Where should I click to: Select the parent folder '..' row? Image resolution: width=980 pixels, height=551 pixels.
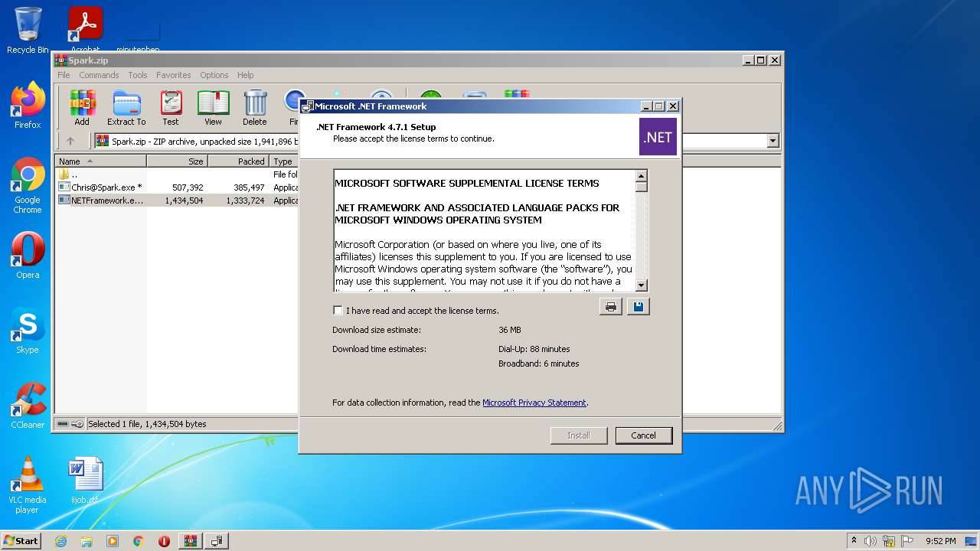(x=178, y=174)
